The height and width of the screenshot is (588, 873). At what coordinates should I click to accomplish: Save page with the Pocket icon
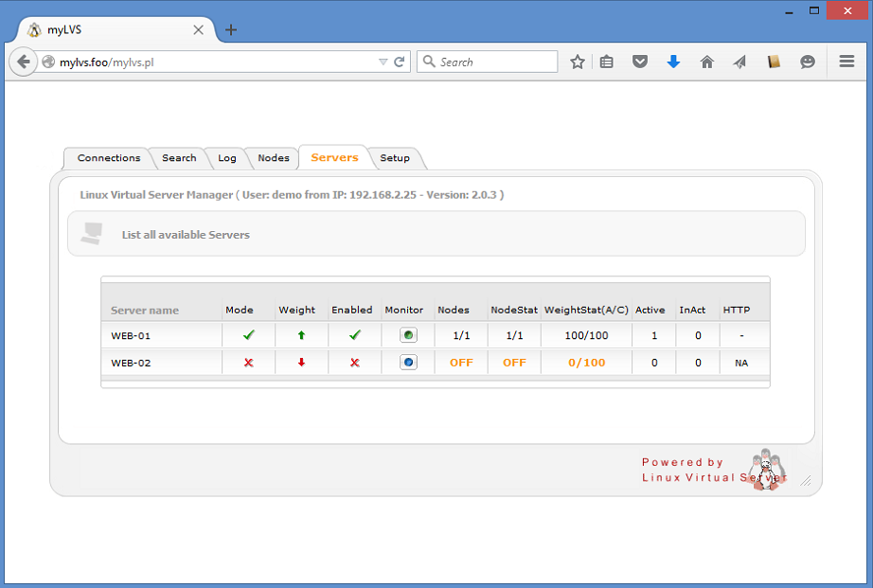pos(640,62)
